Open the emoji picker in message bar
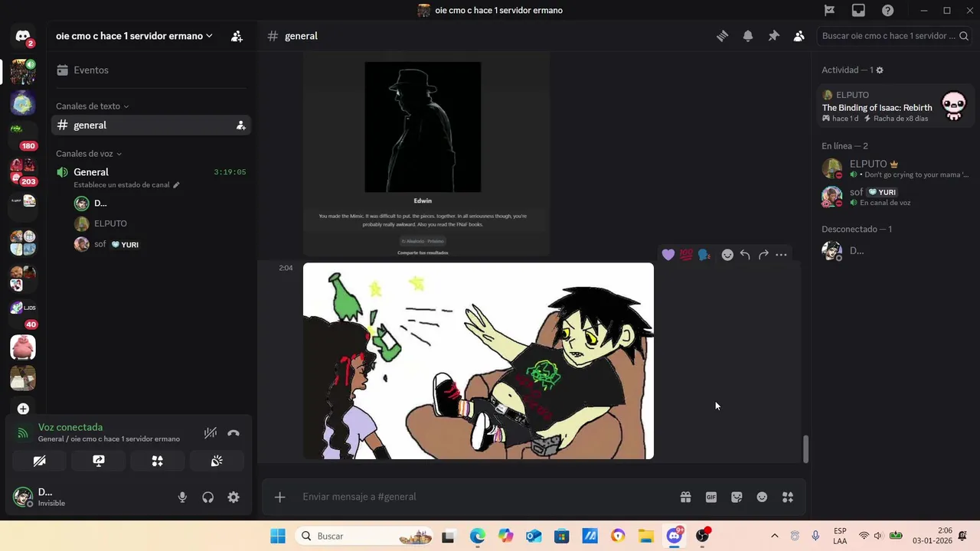 [762, 497]
